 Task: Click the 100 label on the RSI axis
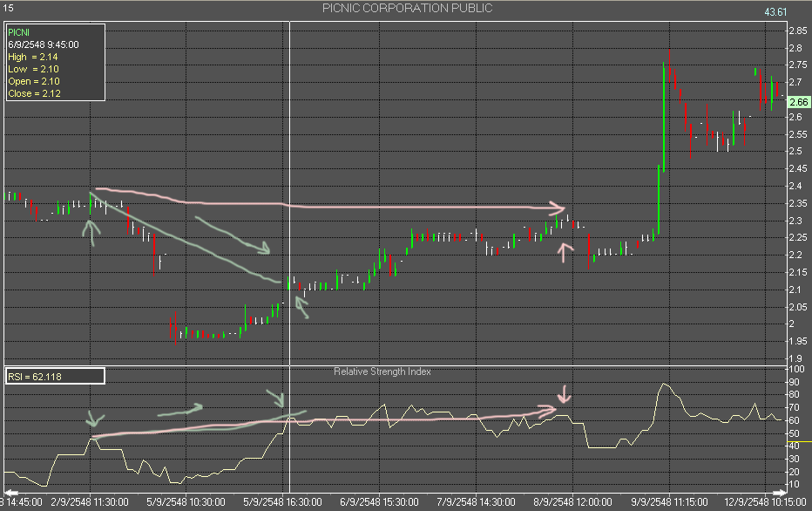(x=796, y=369)
